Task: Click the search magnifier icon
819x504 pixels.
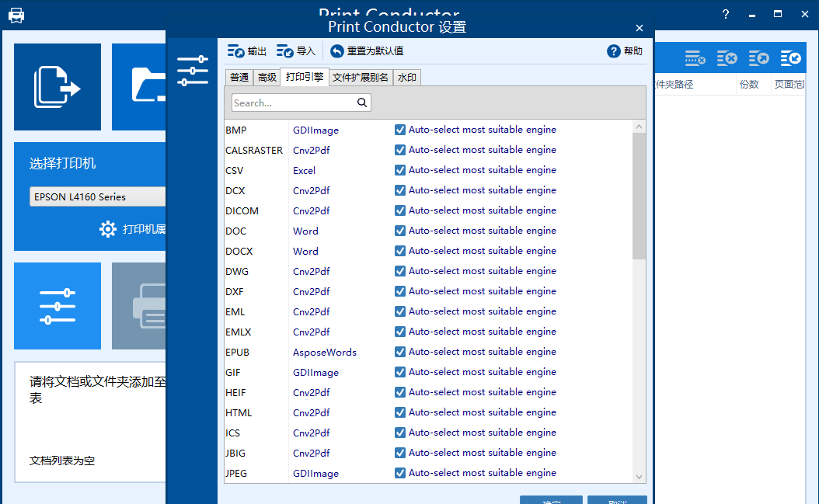Action: [362, 103]
